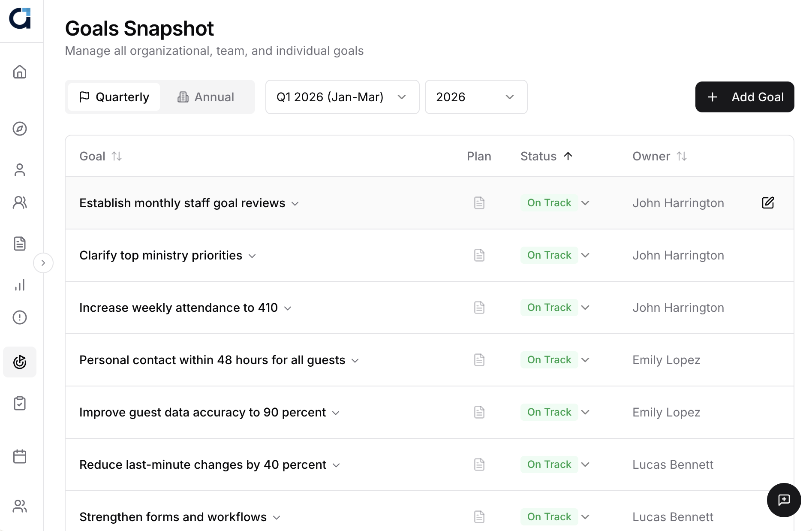Open the document icon in sidebar
Screen dimensions: 812x531
pos(20,244)
